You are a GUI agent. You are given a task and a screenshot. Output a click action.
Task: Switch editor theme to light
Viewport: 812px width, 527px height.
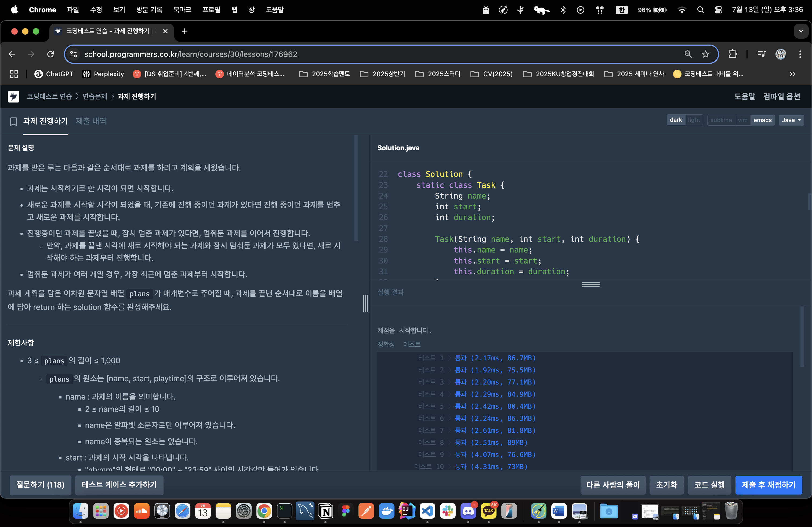point(694,120)
